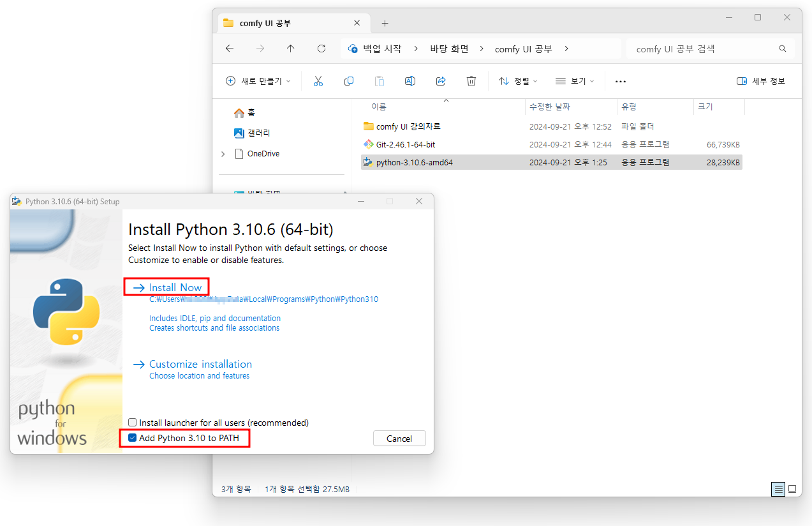This screenshot has height=526, width=812.
Task: Minimize the Python Setup window
Action: (x=361, y=201)
